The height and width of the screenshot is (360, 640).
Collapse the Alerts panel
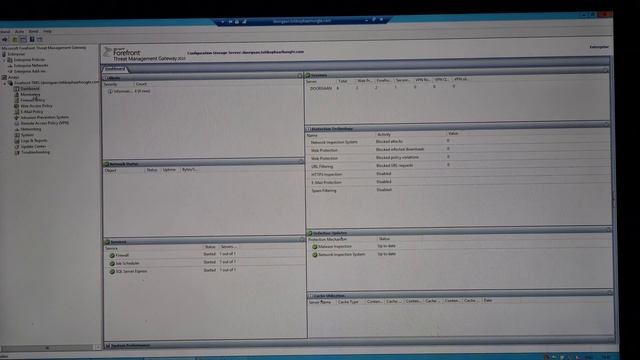pos(300,76)
